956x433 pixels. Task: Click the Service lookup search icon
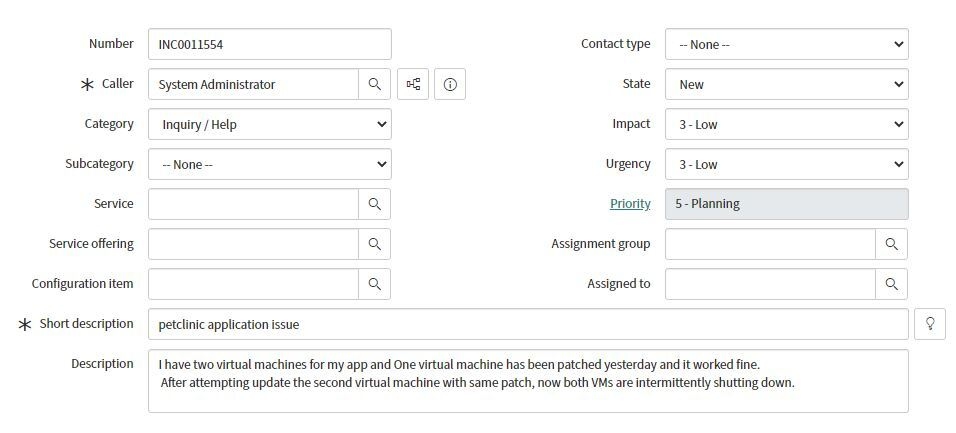[374, 204]
